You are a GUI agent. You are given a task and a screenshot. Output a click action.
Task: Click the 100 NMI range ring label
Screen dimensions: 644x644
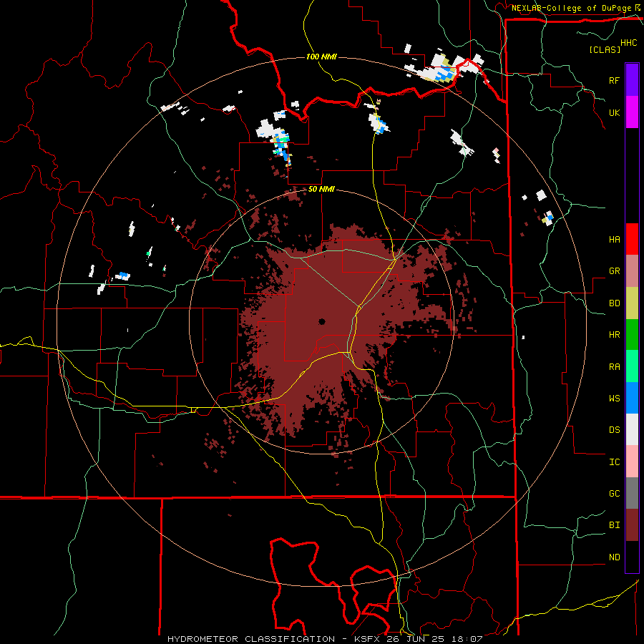pyautogui.click(x=321, y=57)
